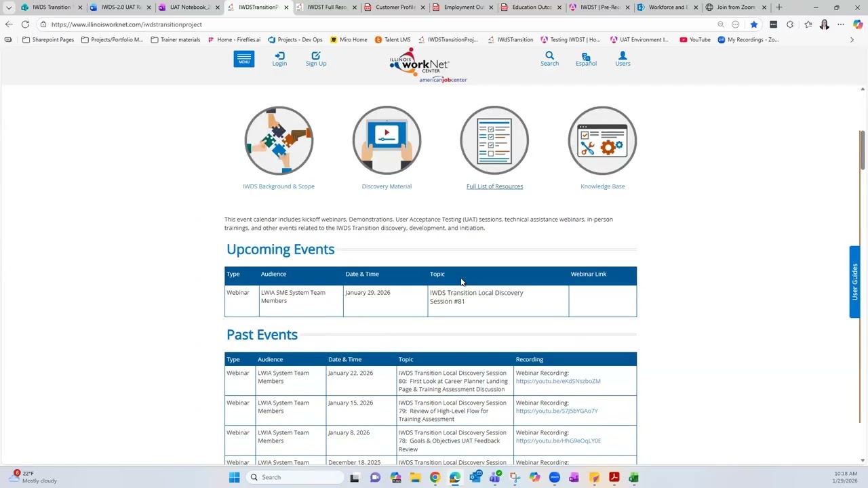This screenshot has width=868, height=488.
Task: Open the IWDS Background & Scope circle icon
Action: pyautogui.click(x=279, y=141)
